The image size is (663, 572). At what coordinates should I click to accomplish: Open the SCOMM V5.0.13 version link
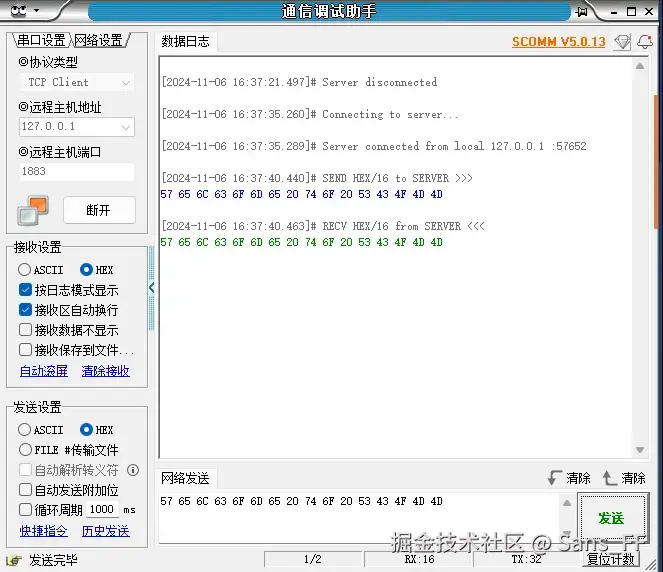(559, 42)
